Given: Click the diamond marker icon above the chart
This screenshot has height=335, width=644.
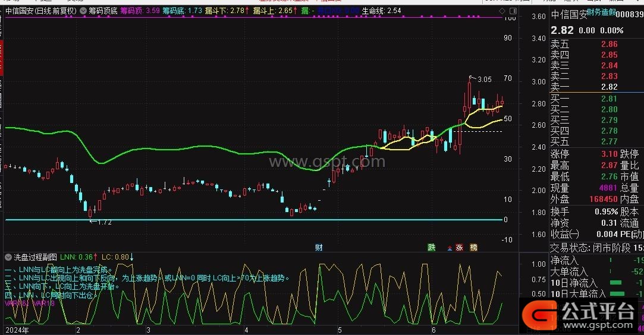Looking at the screenshot, I should click(x=502, y=11).
